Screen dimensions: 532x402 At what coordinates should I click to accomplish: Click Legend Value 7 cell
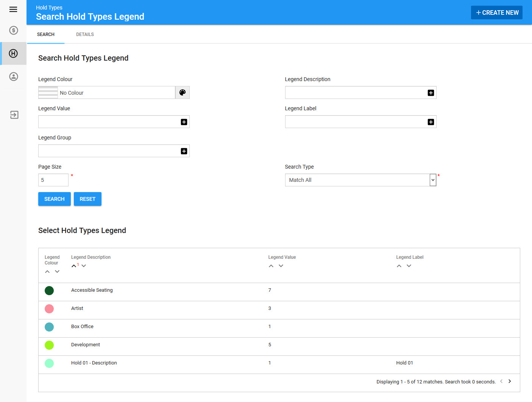270,290
